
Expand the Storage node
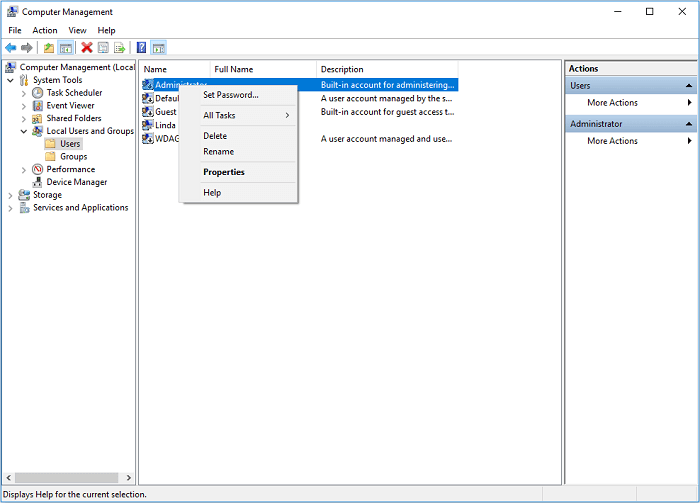click(x=11, y=195)
